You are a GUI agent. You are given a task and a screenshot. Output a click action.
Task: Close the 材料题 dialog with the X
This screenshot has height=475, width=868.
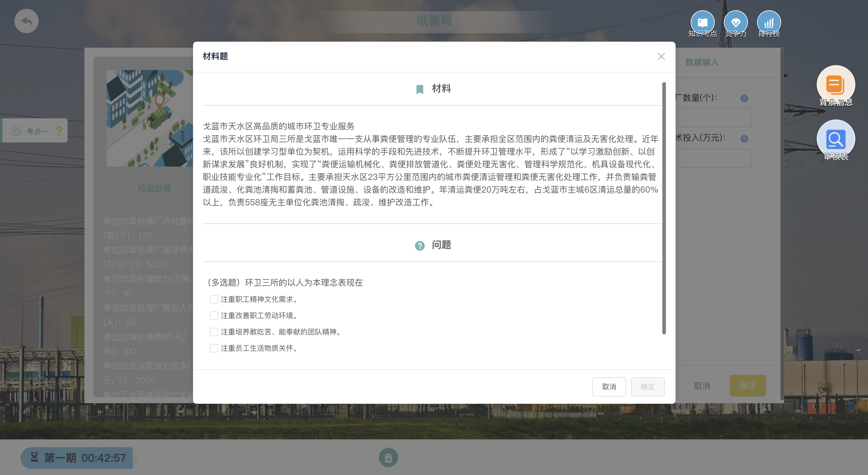coord(661,56)
